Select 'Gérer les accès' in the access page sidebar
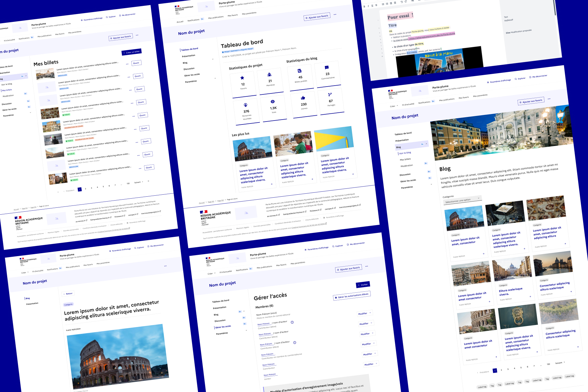Image resolution: width=588 pixels, height=392 pixels. pyautogui.click(x=223, y=327)
